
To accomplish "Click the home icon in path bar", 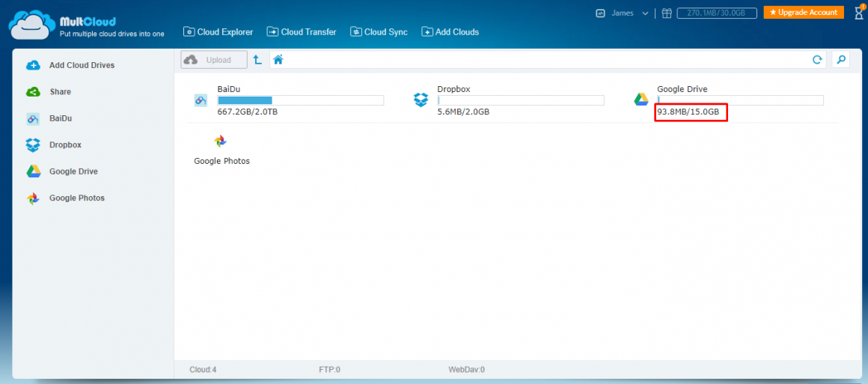I will pyautogui.click(x=278, y=60).
